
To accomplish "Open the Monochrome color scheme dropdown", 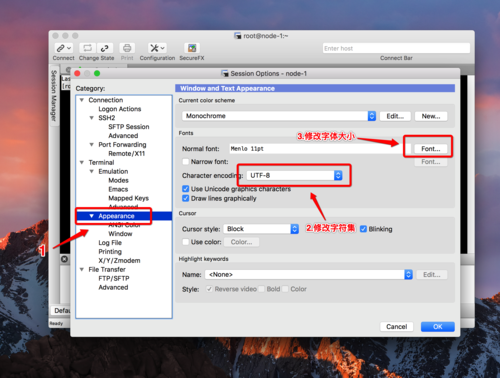I will 279,116.
